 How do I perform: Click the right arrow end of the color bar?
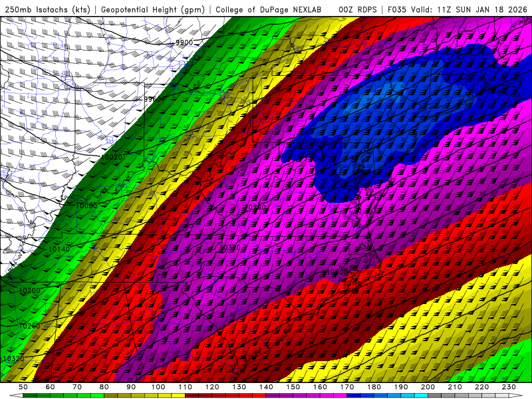click(516, 396)
